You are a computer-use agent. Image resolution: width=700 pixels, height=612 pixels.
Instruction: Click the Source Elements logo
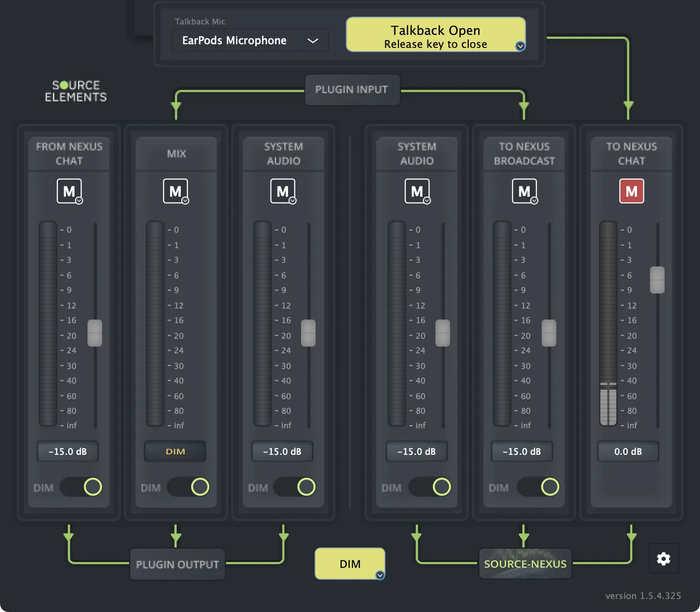(76, 91)
